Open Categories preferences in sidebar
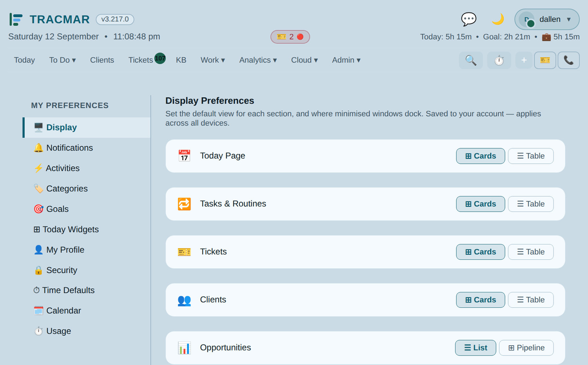The height and width of the screenshot is (365, 588). point(87,189)
